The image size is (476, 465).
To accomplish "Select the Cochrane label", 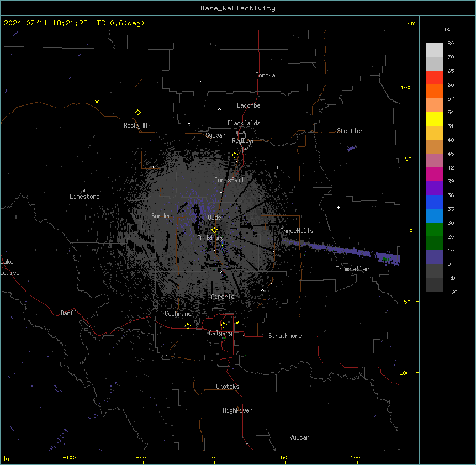I will (x=178, y=314).
